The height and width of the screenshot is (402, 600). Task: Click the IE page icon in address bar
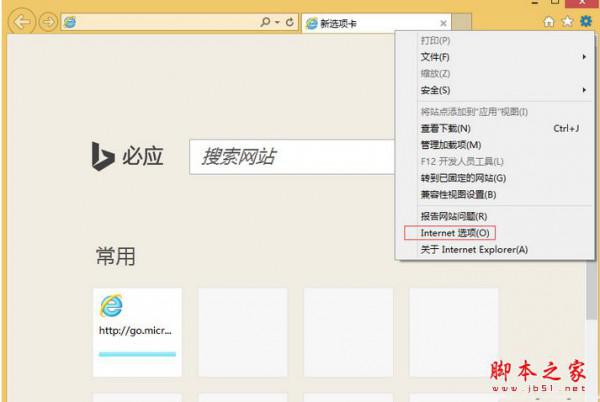70,22
